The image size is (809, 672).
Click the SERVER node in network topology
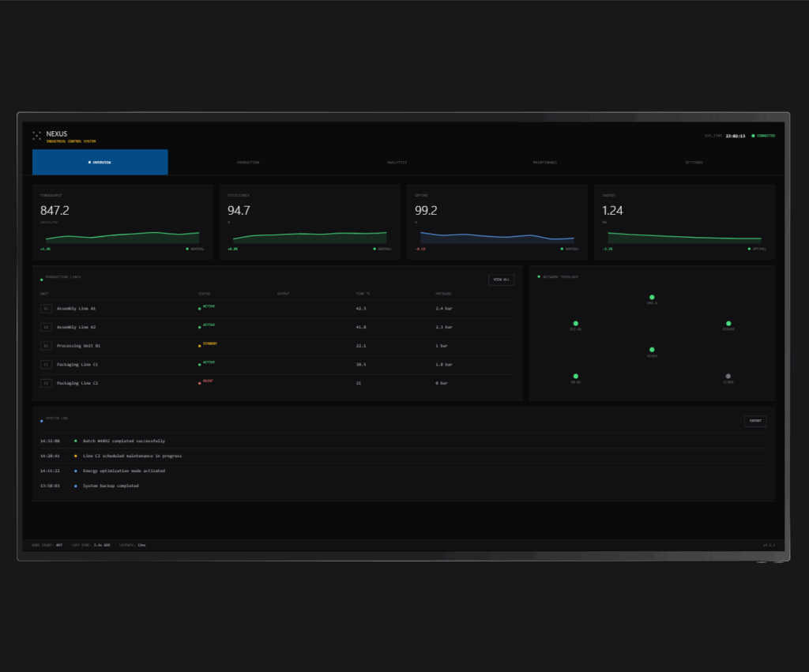click(728, 323)
